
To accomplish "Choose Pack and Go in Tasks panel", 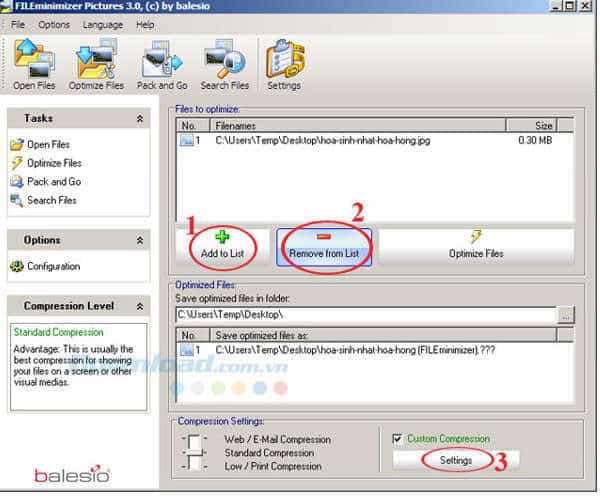I will pyautogui.click(x=54, y=182).
